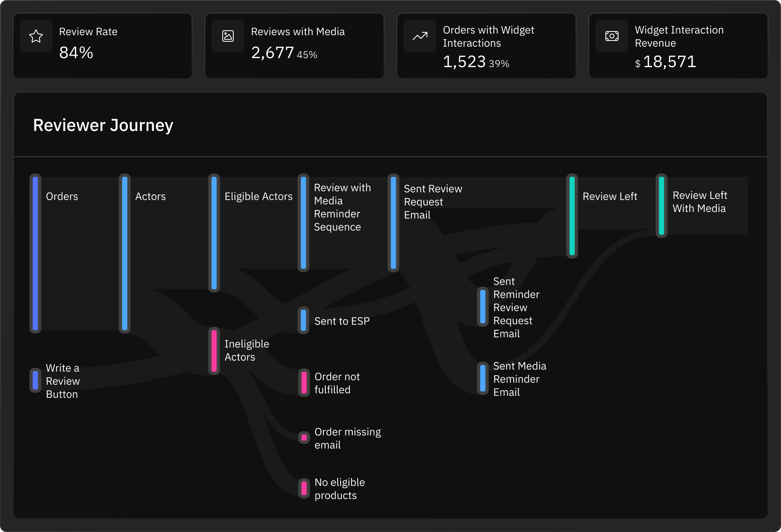Click the Reviewer Journey heading

103,125
